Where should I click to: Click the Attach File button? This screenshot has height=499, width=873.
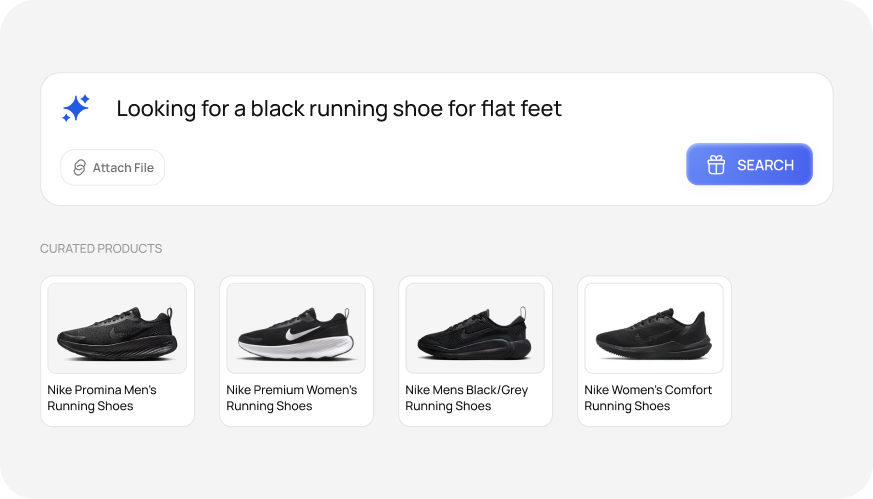pos(112,168)
